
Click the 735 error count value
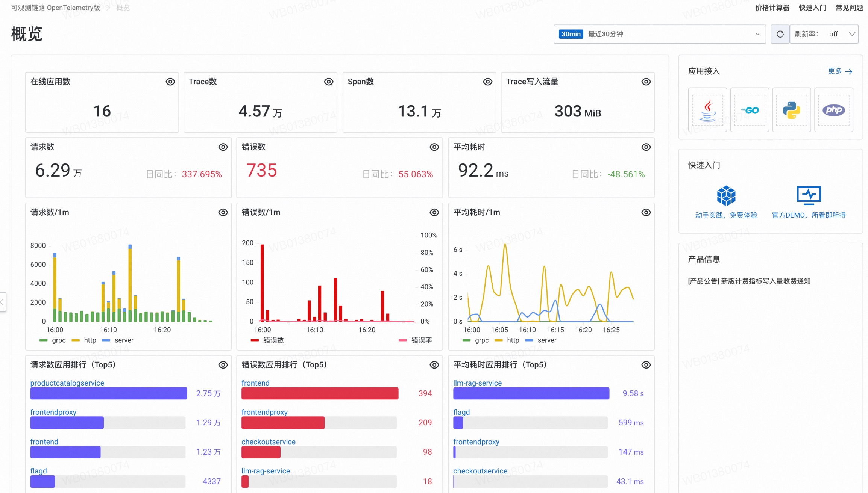[262, 170]
